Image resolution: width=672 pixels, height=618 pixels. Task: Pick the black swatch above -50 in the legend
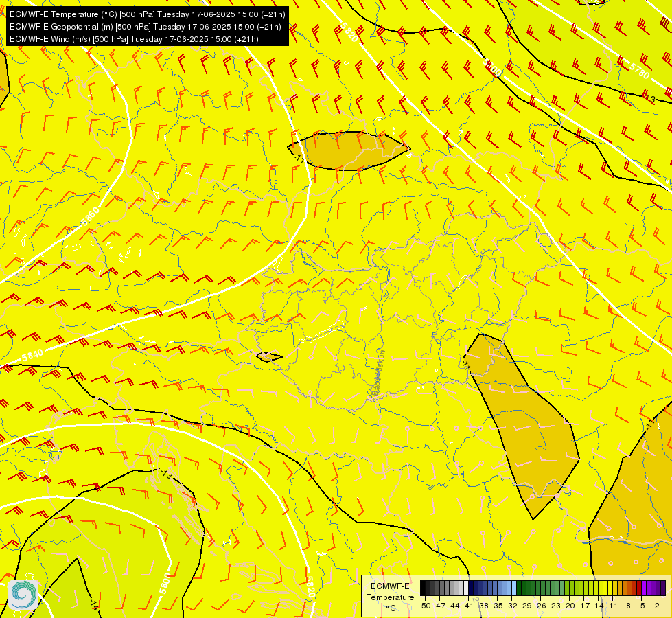pyautogui.click(x=423, y=588)
